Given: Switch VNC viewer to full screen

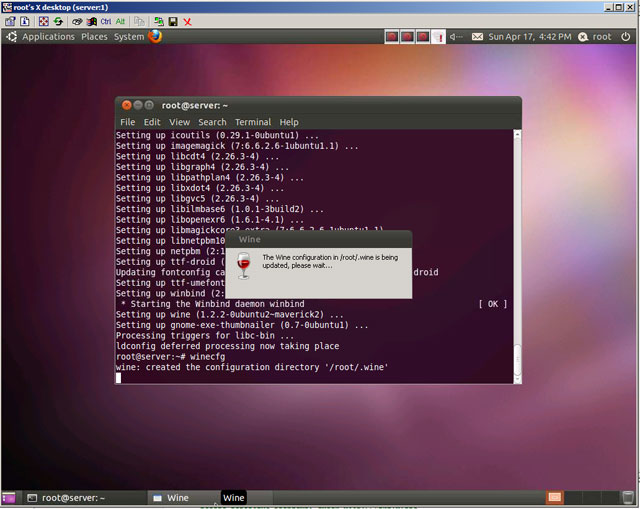Looking at the screenshot, I should (44, 22).
